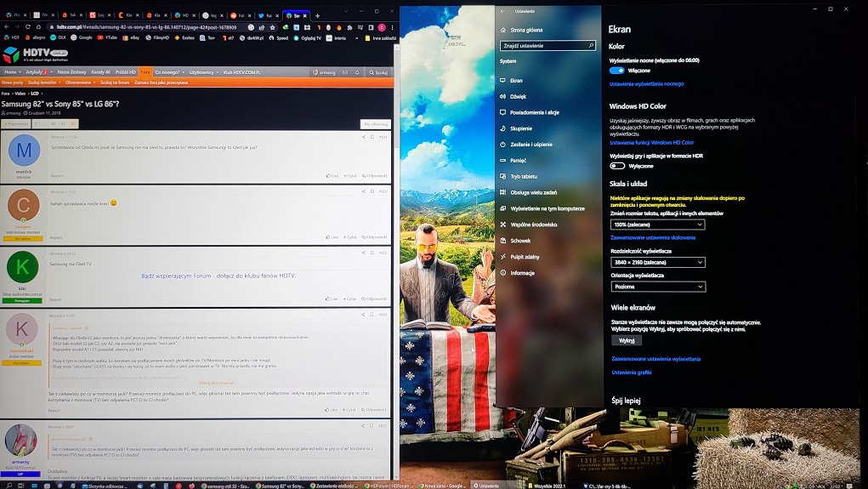Toggle HDR games and apps switch

617,166
